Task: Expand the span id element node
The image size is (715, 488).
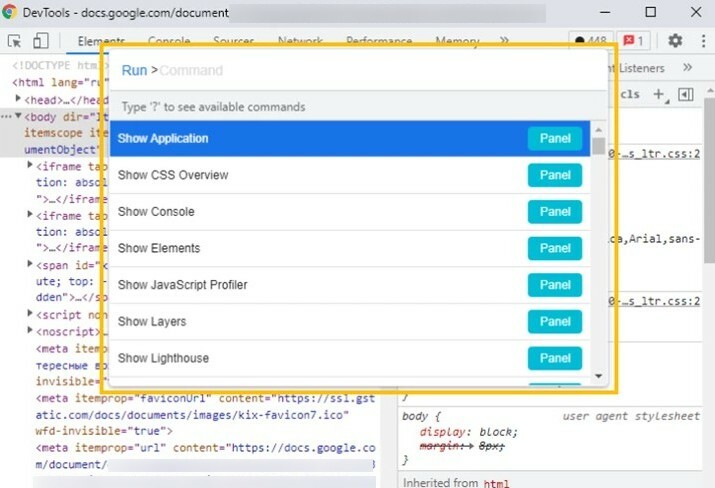Action: click(30, 264)
